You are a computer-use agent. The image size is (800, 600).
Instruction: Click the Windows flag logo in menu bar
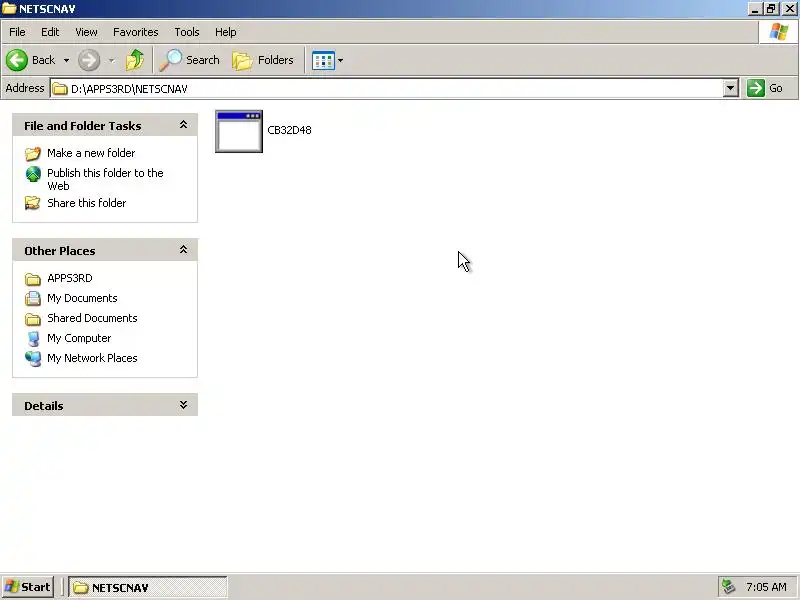779,32
